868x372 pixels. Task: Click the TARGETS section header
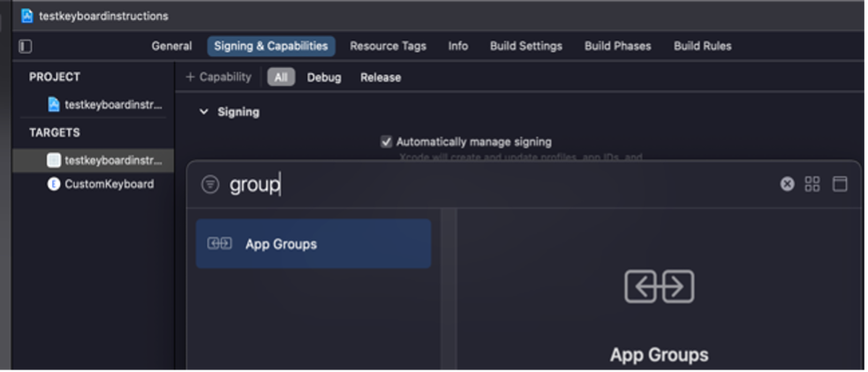(55, 133)
